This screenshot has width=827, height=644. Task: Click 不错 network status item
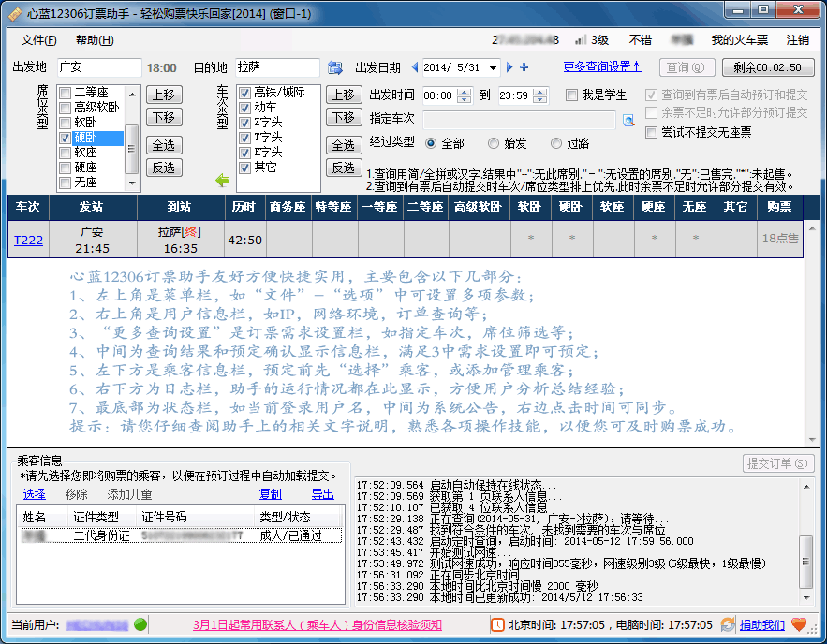641,40
